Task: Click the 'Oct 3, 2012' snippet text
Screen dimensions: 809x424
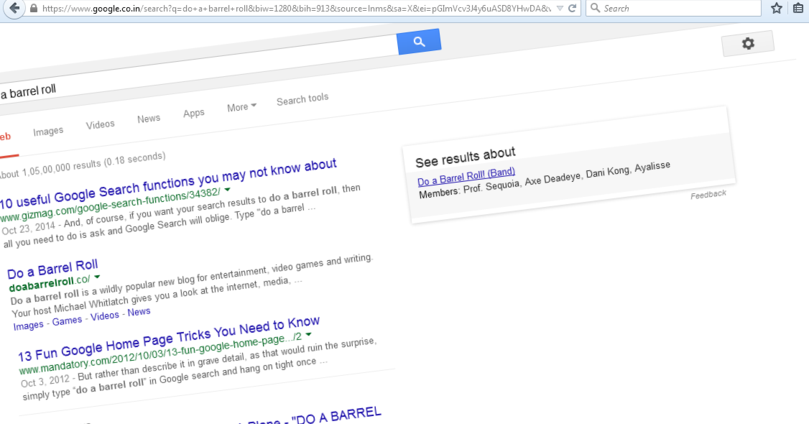Action: pyautogui.click(x=45, y=382)
